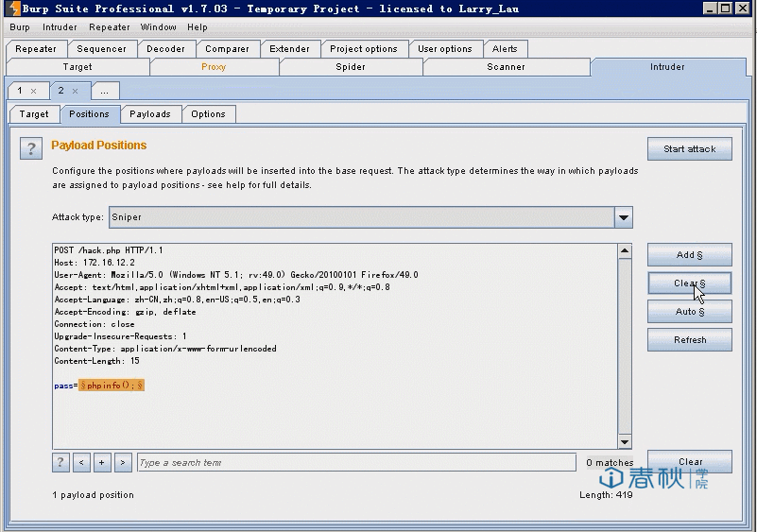Open the Decoder tab

click(165, 49)
